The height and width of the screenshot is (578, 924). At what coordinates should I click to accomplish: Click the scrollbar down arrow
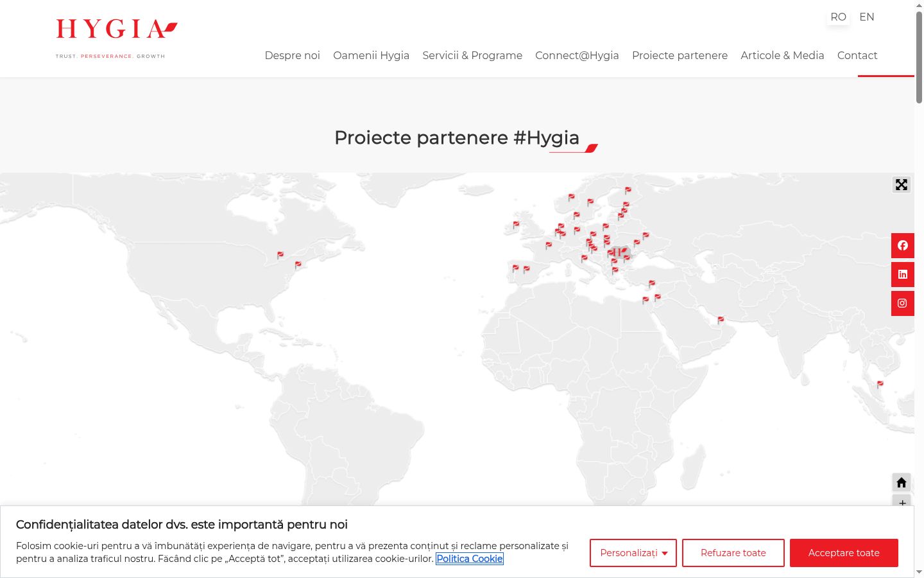point(919,572)
